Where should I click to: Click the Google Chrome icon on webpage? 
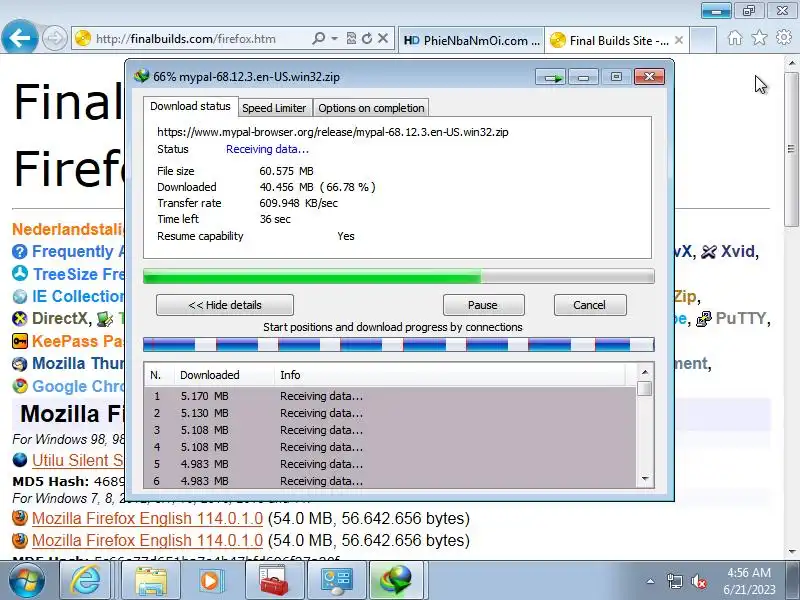tap(20, 386)
